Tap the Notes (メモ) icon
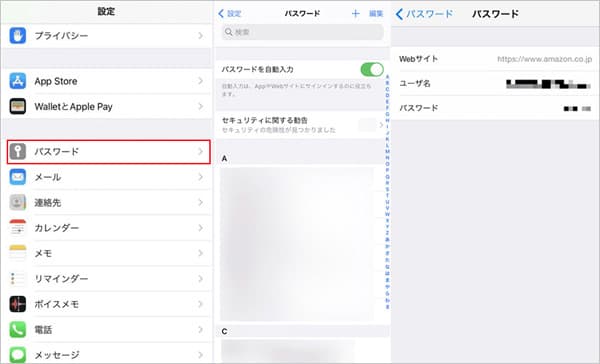The height and width of the screenshot is (364, 600). tap(18, 253)
